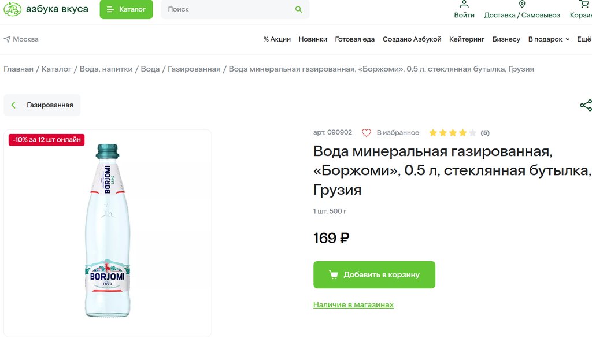
Task: Click Добавить в корзину button
Action: pos(374,274)
